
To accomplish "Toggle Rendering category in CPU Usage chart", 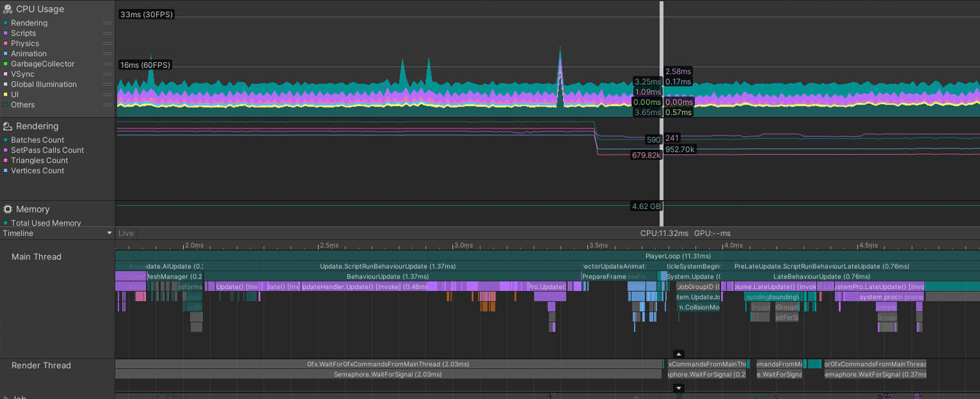I will pos(5,23).
